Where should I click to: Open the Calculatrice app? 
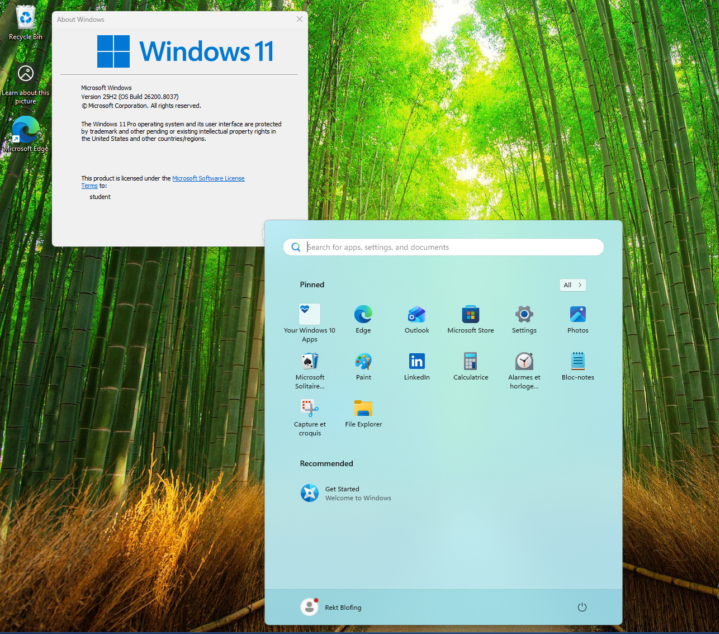[470, 366]
